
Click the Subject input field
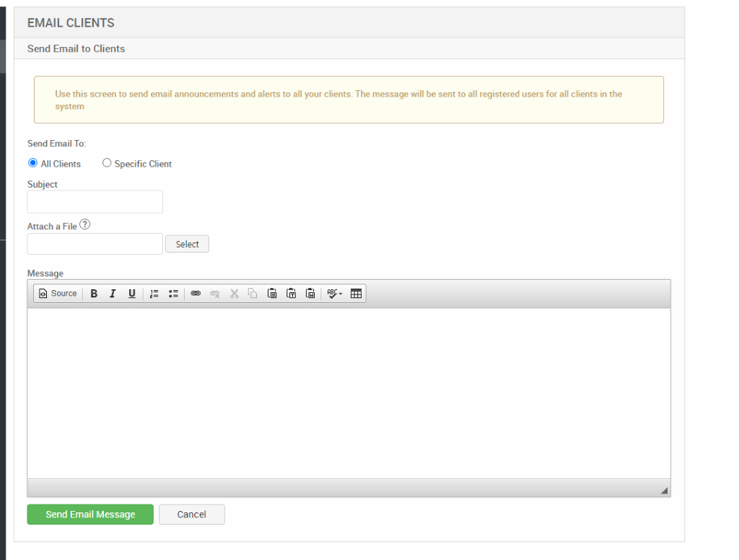[95, 201]
